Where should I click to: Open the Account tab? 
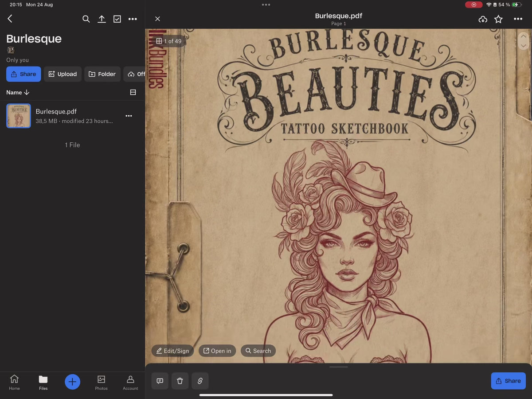[x=130, y=382]
